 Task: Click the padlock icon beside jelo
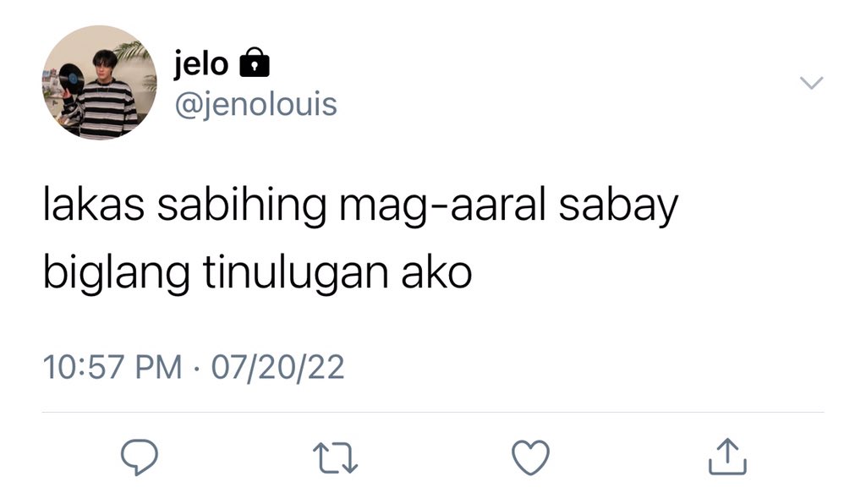(x=254, y=63)
